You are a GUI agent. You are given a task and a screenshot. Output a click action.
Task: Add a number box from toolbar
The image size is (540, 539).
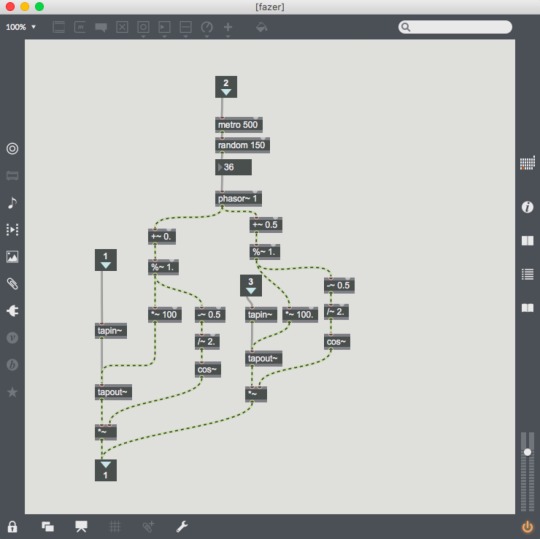tap(164, 27)
